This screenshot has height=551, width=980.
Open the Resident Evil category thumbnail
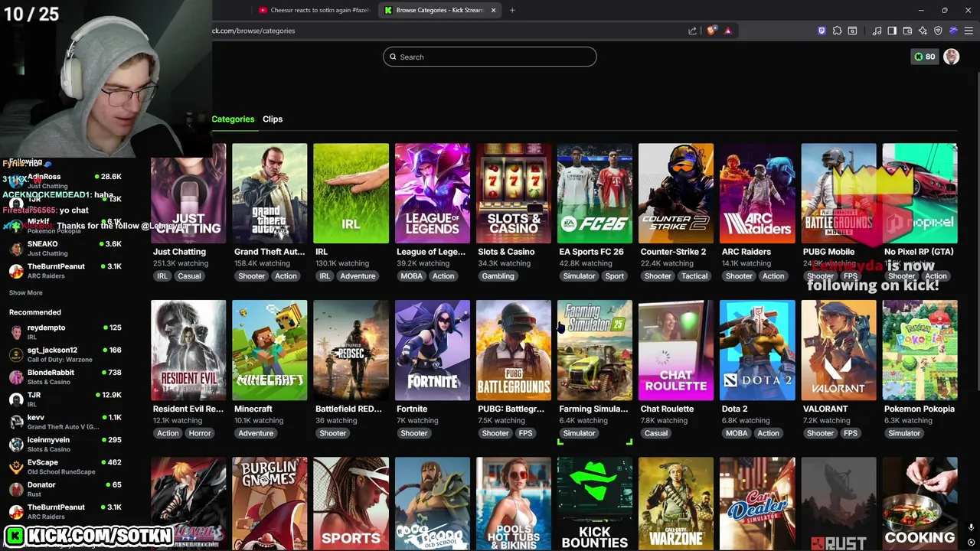point(188,350)
